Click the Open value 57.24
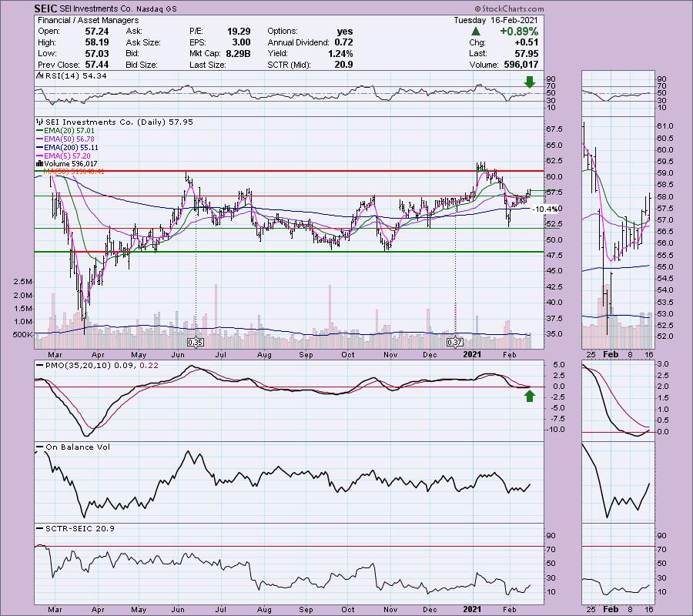 [x=97, y=32]
